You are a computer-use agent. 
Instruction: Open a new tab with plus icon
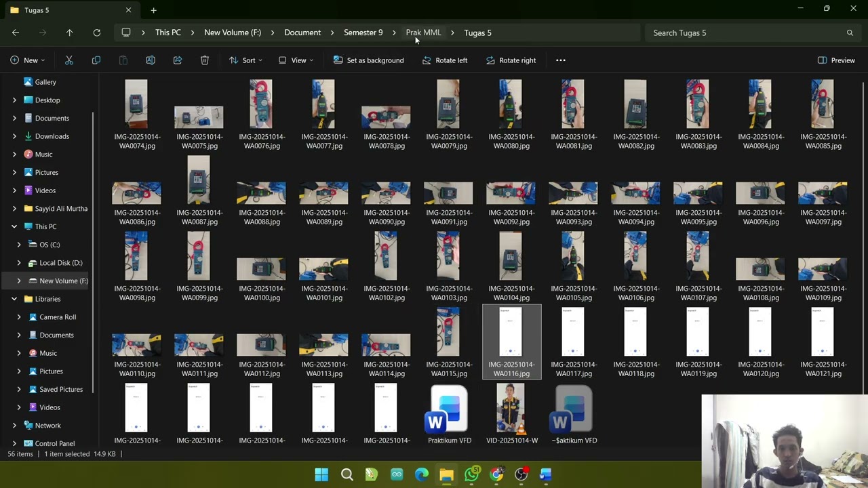pyautogui.click(x=153, y=10)
